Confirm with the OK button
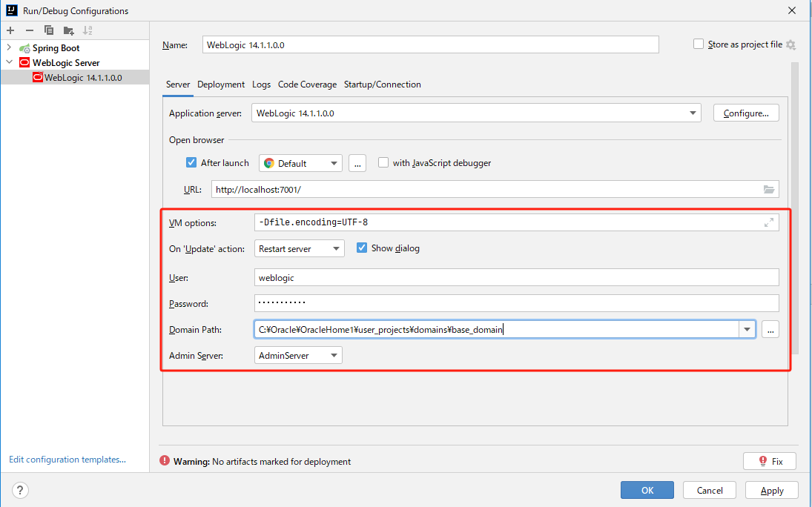812x507 pixels. point(647,490)
